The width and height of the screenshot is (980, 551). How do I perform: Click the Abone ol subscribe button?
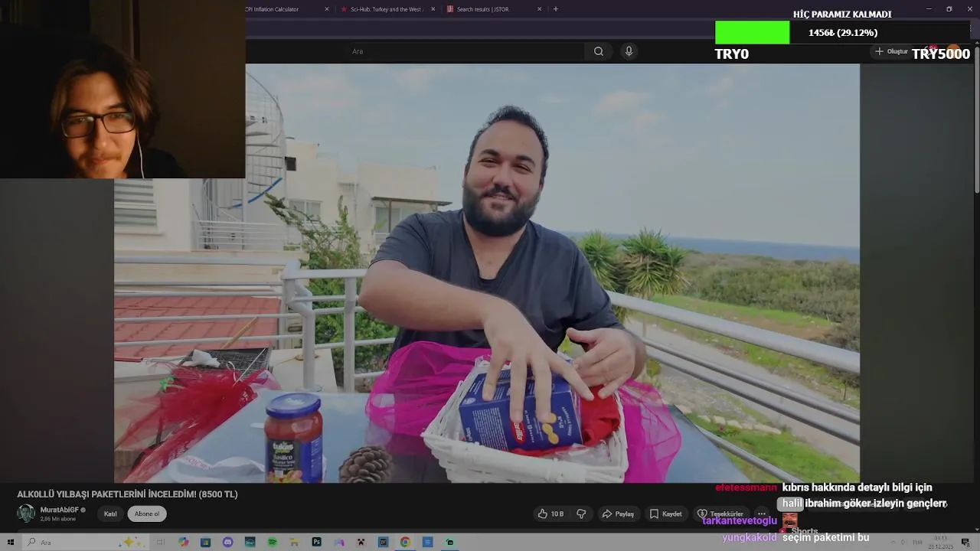tap(147, 514)
